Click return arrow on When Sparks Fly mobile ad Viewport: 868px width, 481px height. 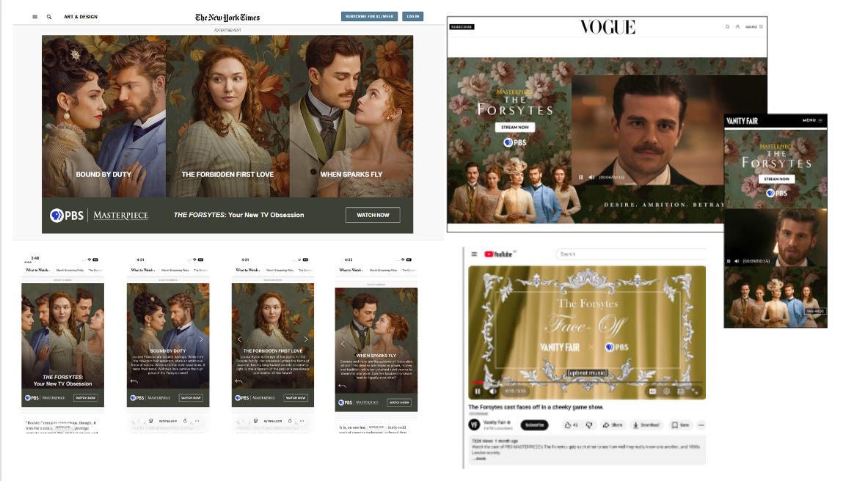(x=342, y=386)
